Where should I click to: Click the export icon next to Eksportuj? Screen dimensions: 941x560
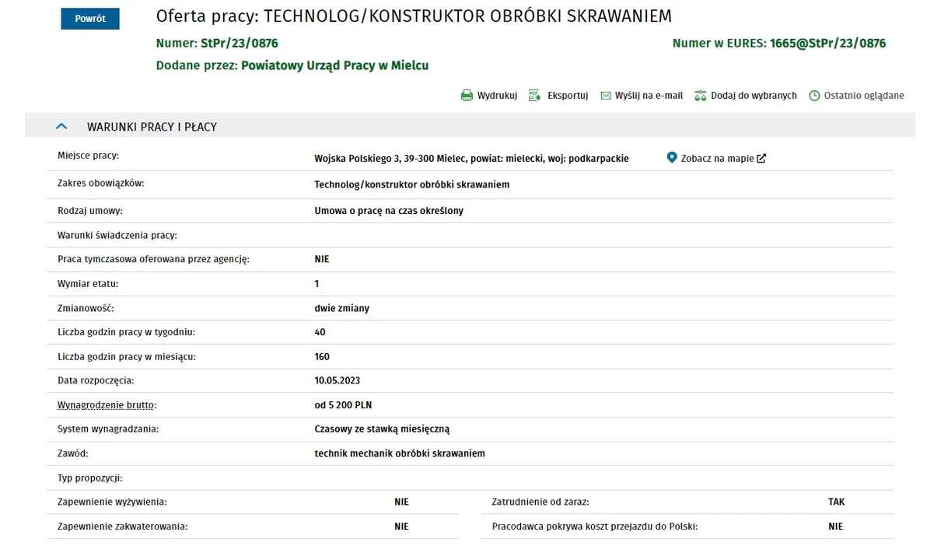coord(534,96)
